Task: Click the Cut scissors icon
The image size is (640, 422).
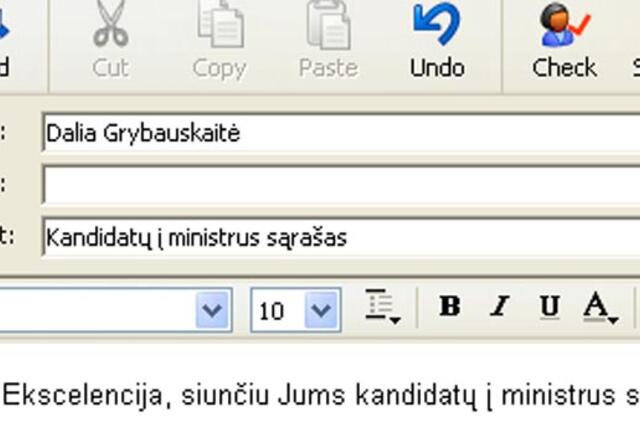Action: point(110,23)
